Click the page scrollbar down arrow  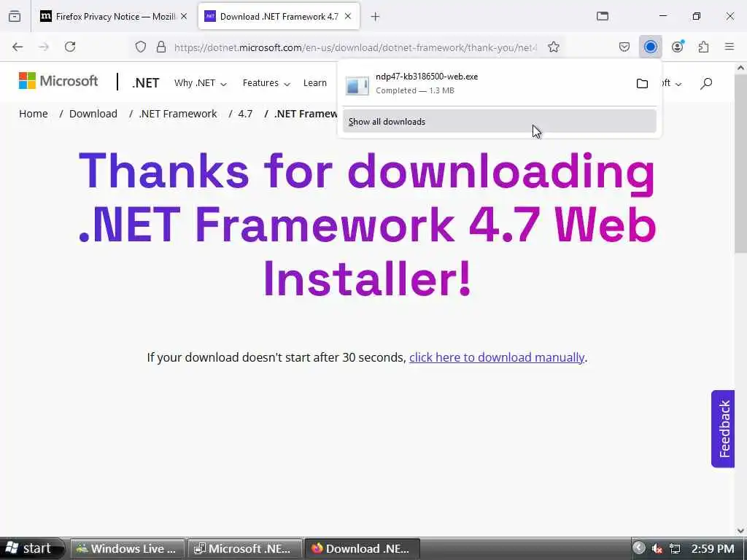pyautogui.click(x=741, y=530)
